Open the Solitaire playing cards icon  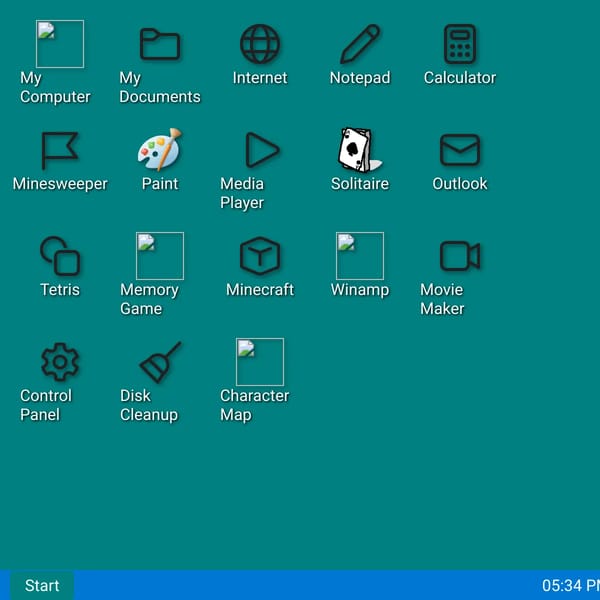point(360,150)
